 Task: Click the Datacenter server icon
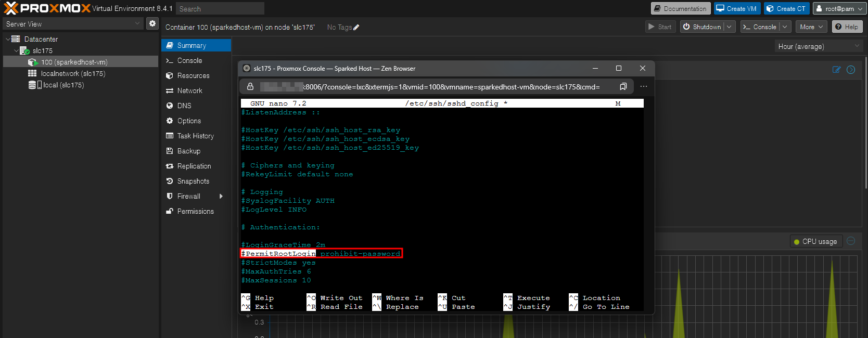[16, 39]
